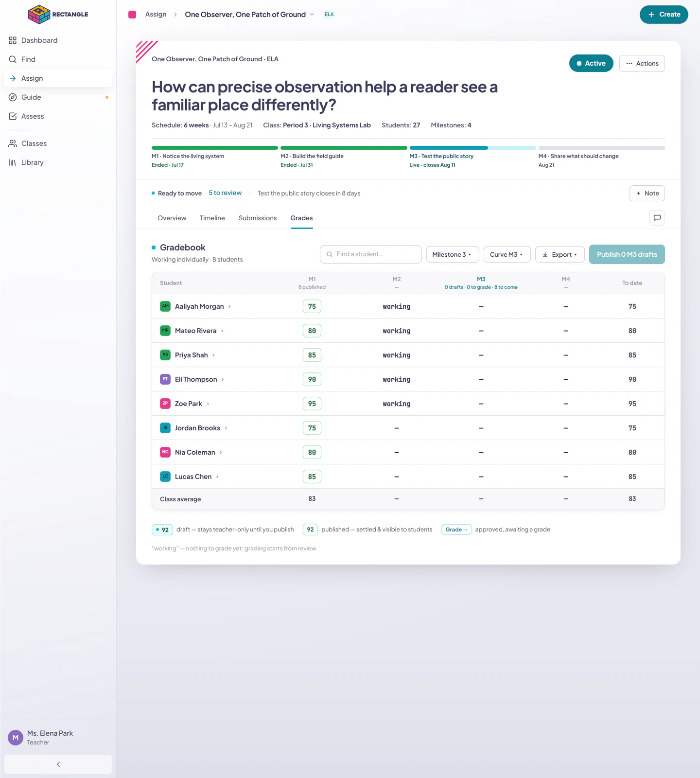This screenshot has height=778, width=700.
Task: Collapse the sidebar with the chevron button
Action: tap(58, 764)
